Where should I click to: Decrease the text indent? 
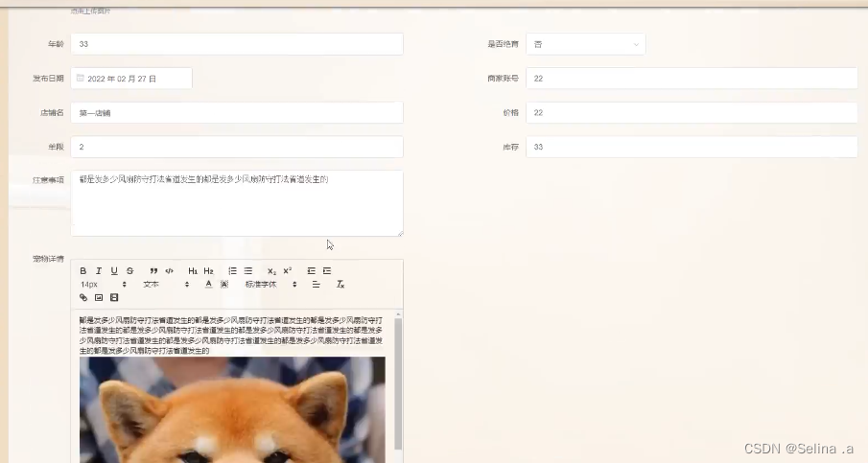(311, 271)
